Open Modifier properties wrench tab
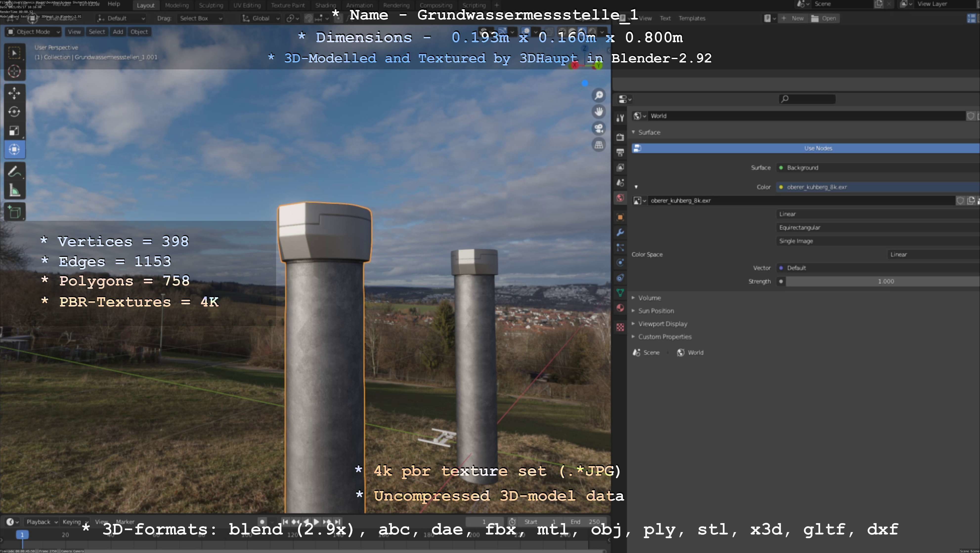 coord(620,233)
